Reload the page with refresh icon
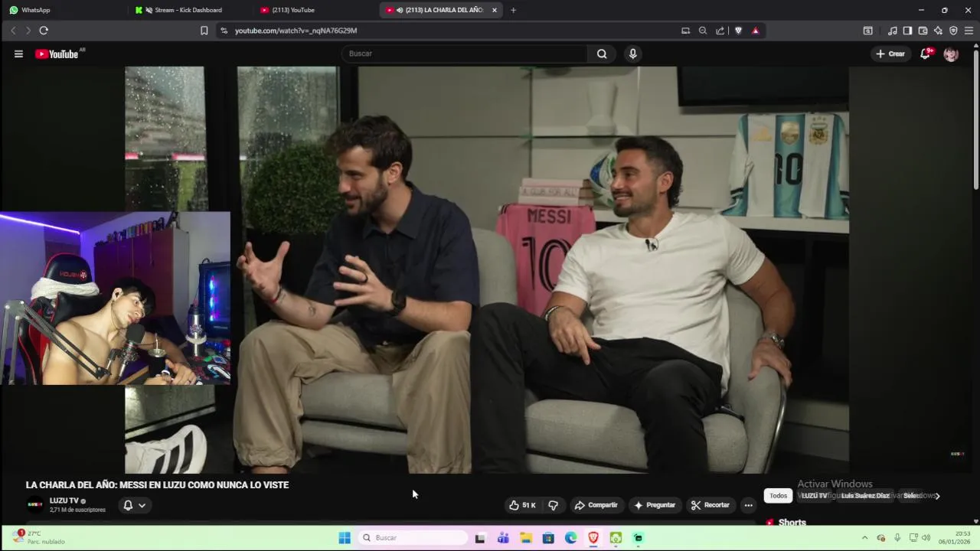The width and height of the screenshot is (980, 551). click(44, 31)
